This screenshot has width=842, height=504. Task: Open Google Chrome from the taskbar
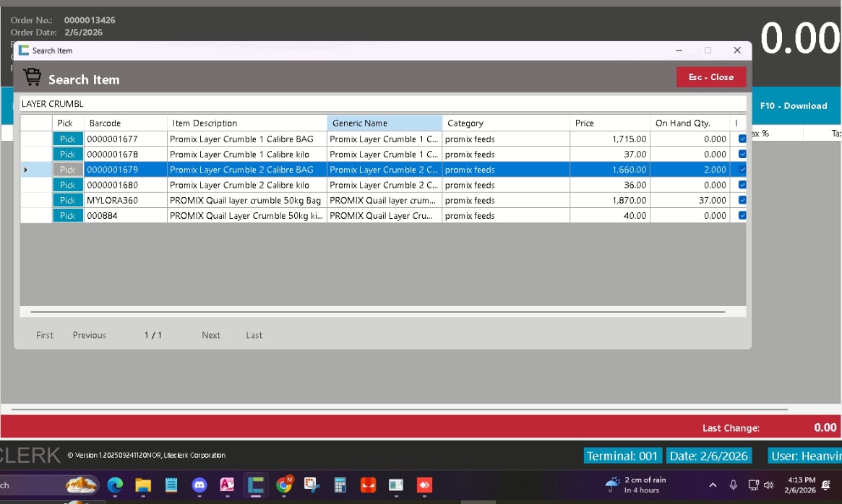284,485
